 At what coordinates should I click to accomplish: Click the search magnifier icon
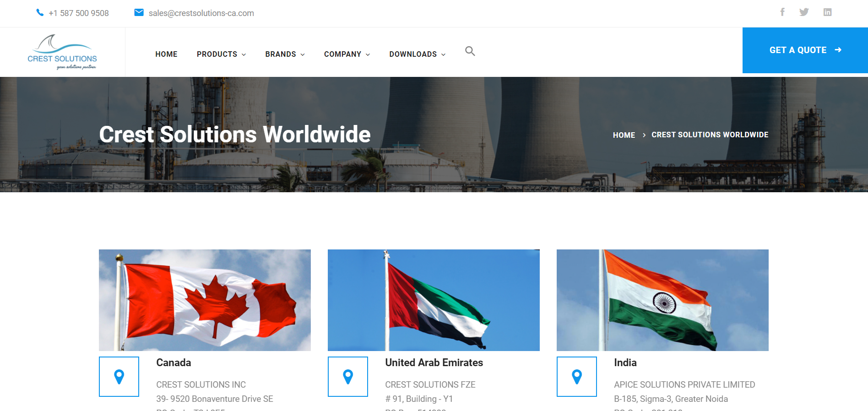click(x=470, y=51)
